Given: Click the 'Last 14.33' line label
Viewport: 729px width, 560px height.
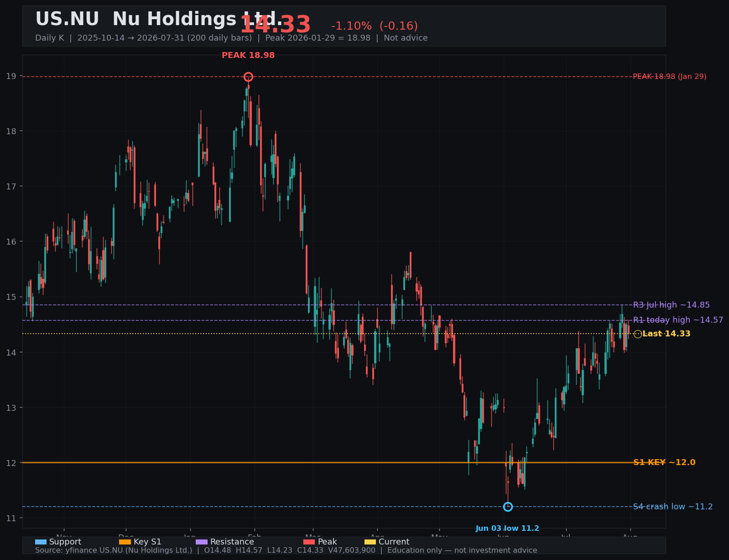Looking at the screenshot, I should tap(667, 334).
